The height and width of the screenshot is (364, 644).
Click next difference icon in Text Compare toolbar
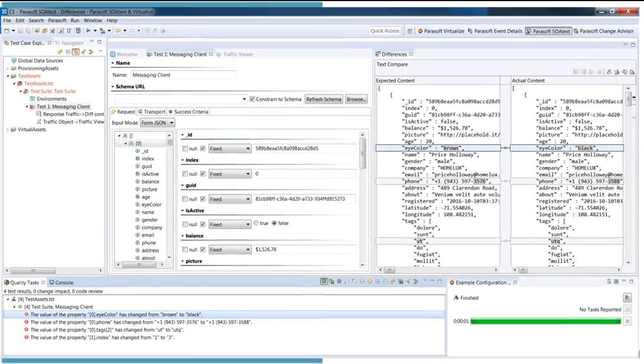(609, 72)
